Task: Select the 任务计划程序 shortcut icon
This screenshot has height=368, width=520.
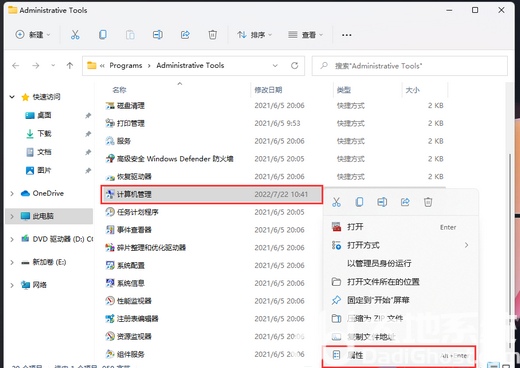Action: tap(110, 212)
